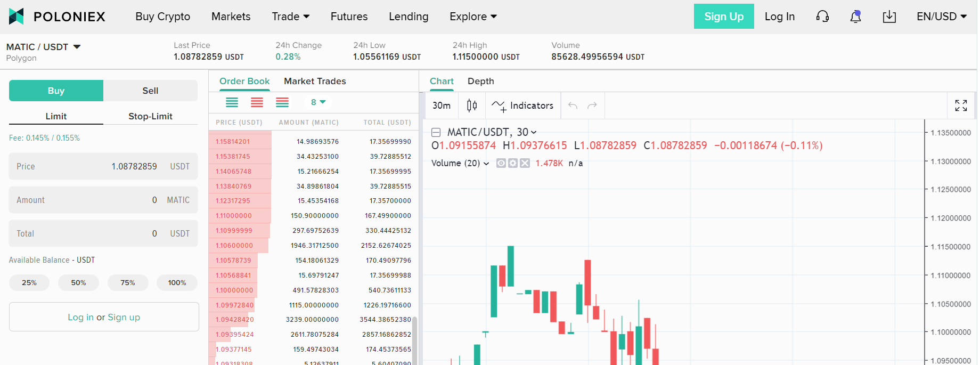Click fee rate 0.145% / 0.155% link
980x365 pixels.
tap(44, 138)
